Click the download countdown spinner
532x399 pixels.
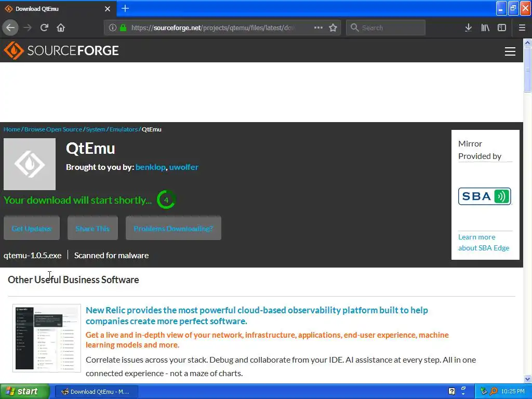pos(166,200)
